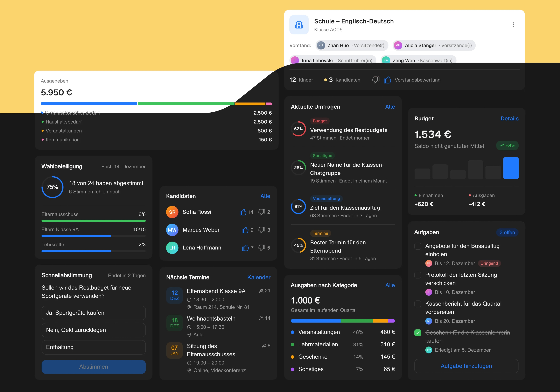Click the 07 JAN date tile

[174, 350]
